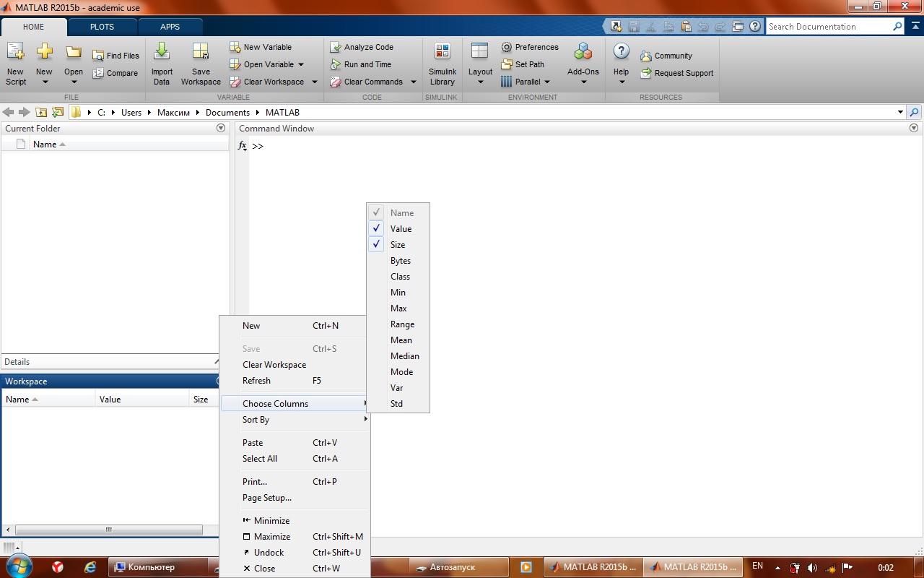Click the yellow plus New icon
The width and height of the screenshot is (924, 578).
(44, 52)
